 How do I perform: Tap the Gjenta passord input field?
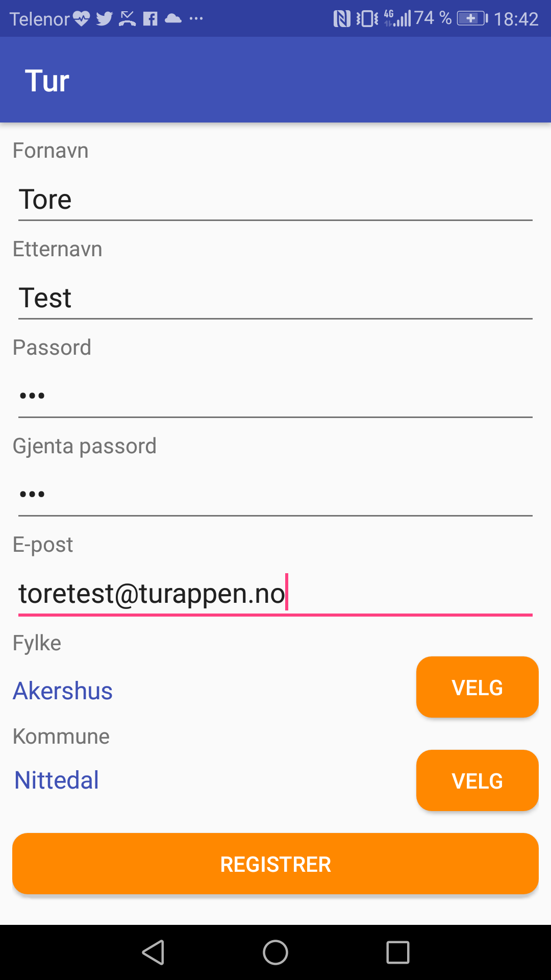click(x=275, y=495)
